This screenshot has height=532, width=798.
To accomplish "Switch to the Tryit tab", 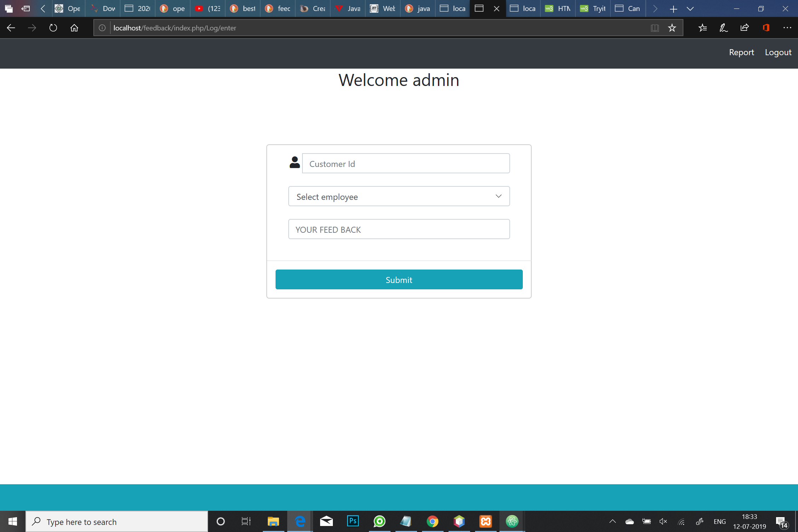I will pyautogui.click(x=593, y=9).
